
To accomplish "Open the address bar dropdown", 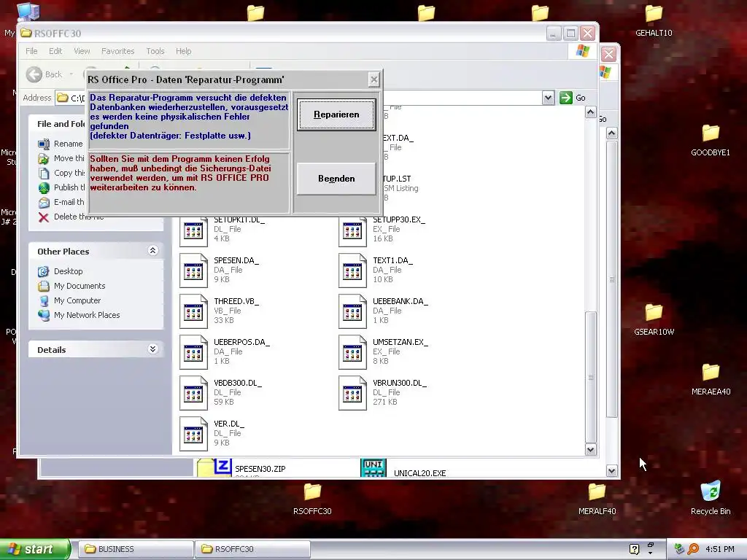I will tap(548, 98).
